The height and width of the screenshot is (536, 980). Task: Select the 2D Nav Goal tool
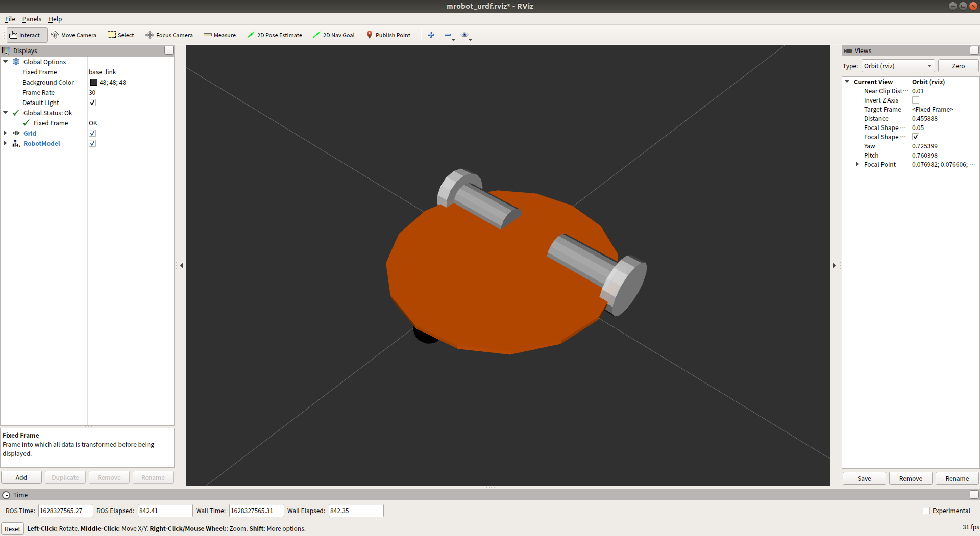tap(334, 35)
